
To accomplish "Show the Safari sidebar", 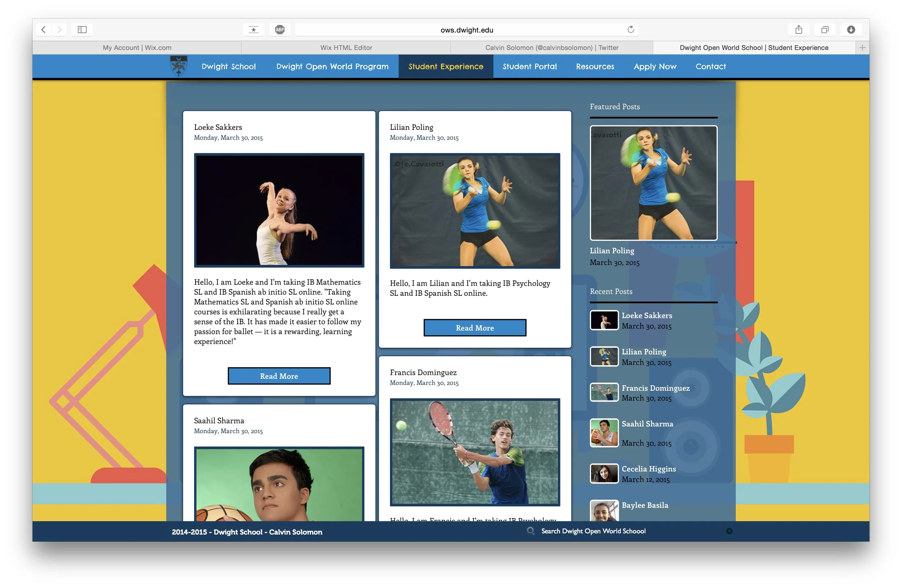I will coord(82,30).
